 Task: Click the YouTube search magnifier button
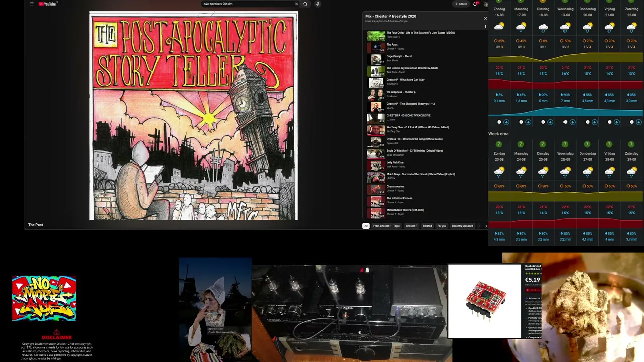tap(305, 4)
